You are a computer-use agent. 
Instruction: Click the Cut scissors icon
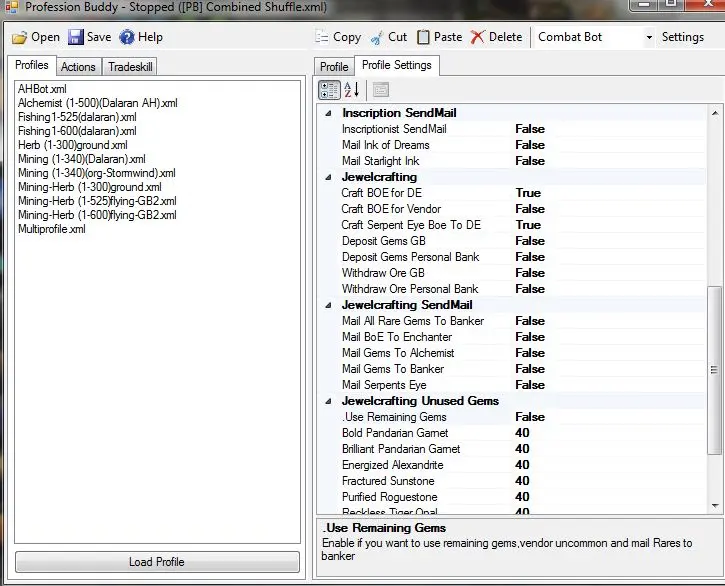pyautogui.click(x=376, y=37)
